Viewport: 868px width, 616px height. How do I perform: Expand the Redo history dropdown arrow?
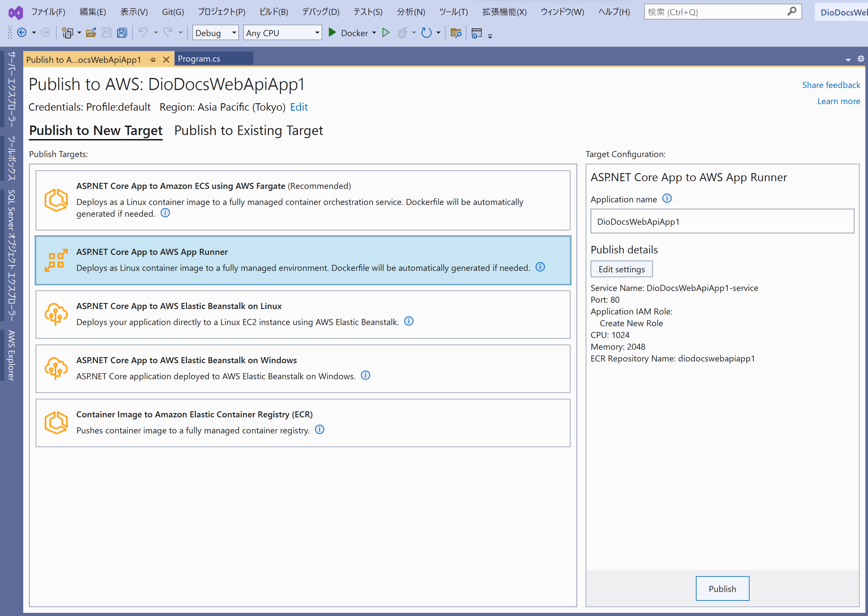(180, 33)
